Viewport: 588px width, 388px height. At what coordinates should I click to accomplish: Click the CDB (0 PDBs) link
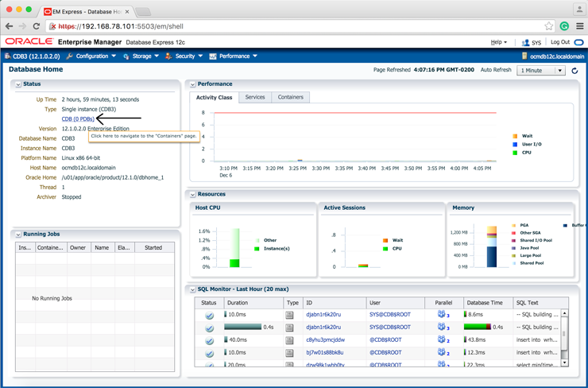click(x=78, y=118)
